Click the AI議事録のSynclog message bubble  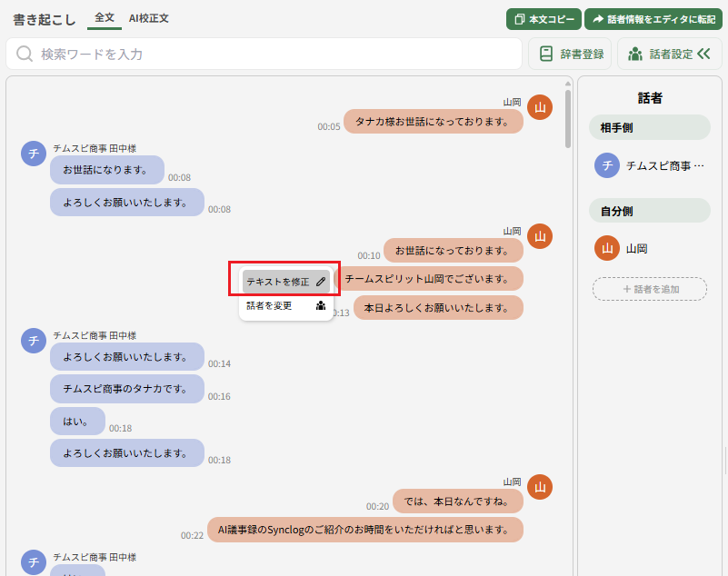pyautogui.click(x=364, y=530)
